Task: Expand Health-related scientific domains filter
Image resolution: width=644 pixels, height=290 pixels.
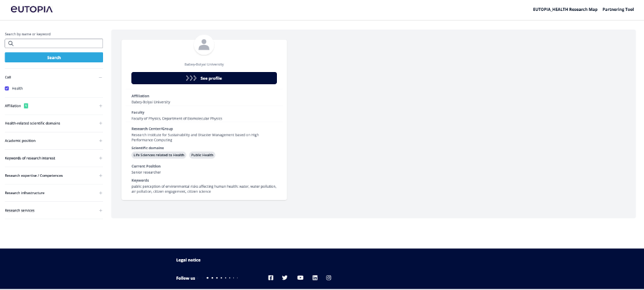Action: (100, 123)
